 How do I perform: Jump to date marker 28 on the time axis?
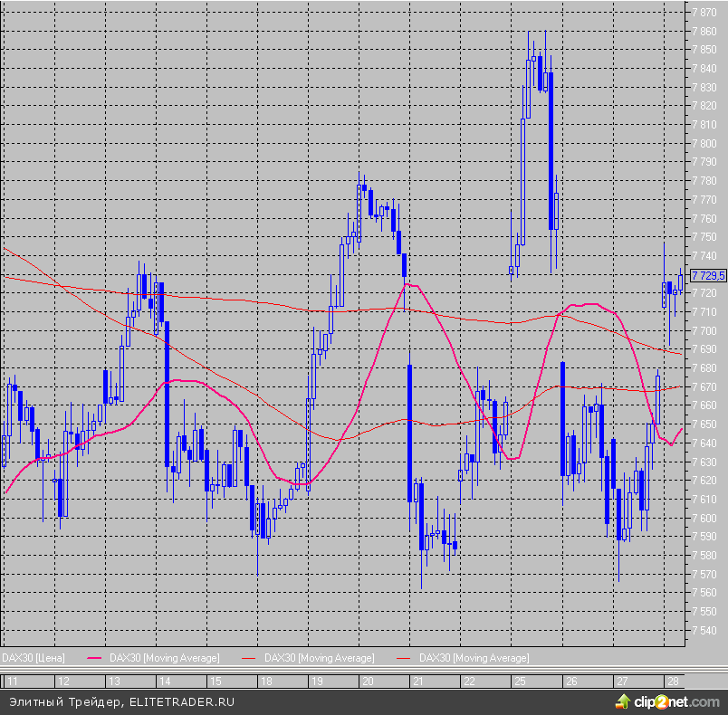coord(673,681)
